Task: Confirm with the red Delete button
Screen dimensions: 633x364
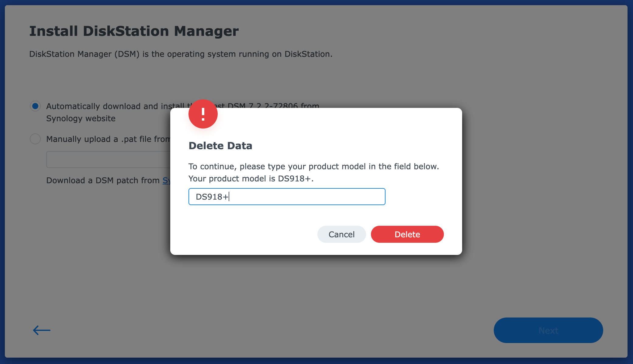Action: point(407,234)
